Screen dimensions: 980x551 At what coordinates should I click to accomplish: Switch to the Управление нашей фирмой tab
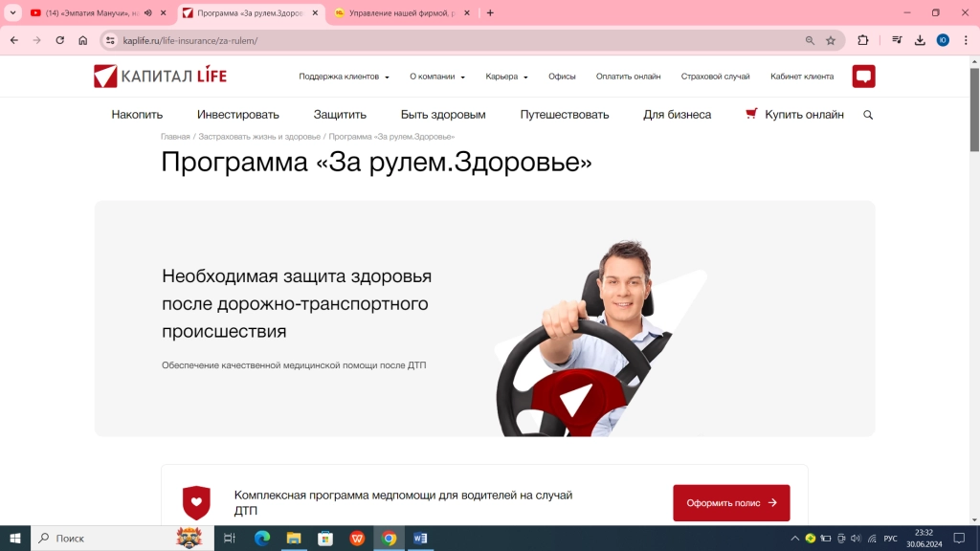tap(401, 12)
